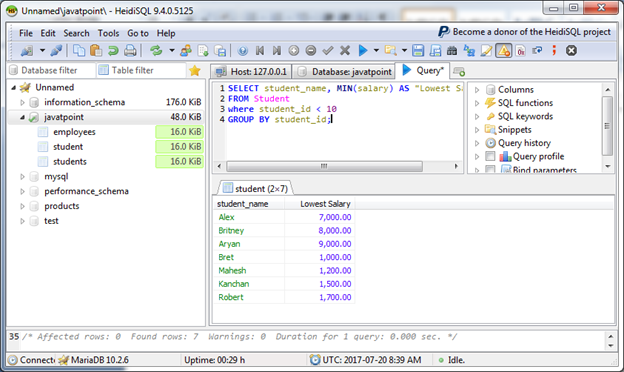Click into the Database filter field
Viewport: 624px width, 372px height.
tap(53, 70)
